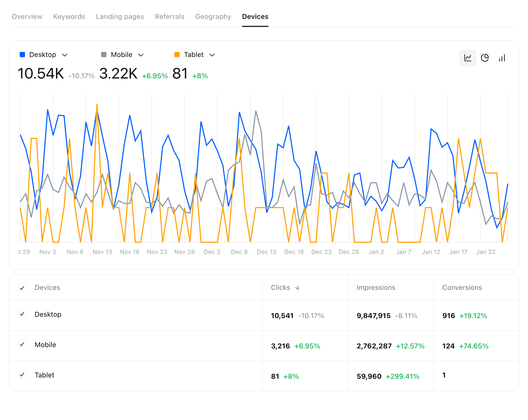Sort the table by the Impressions column
The height and width of the screenshot is (420, 528).
pos(376,287)
